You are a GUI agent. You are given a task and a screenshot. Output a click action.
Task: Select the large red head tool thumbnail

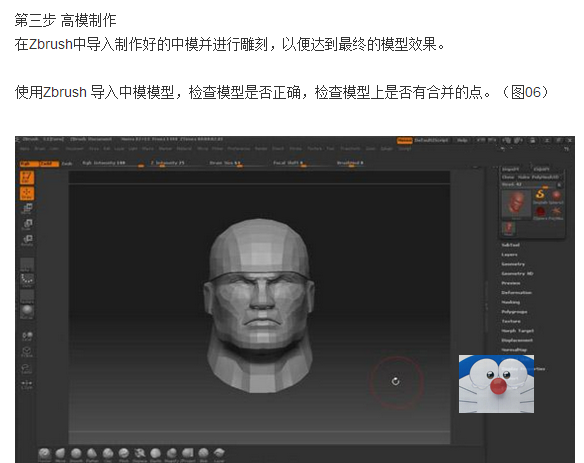516,204
